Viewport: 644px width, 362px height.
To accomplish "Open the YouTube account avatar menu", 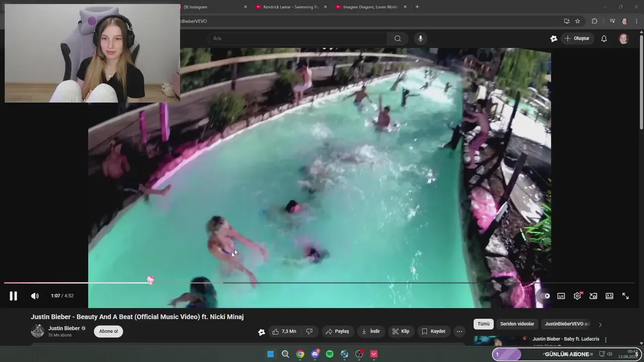I will [x=624, y=39].
